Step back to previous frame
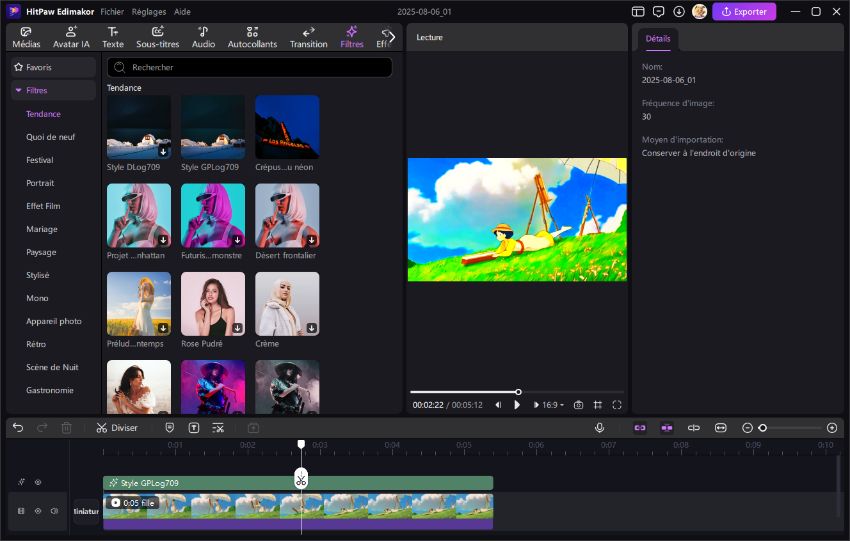850x541 pixels. [498, 405]
